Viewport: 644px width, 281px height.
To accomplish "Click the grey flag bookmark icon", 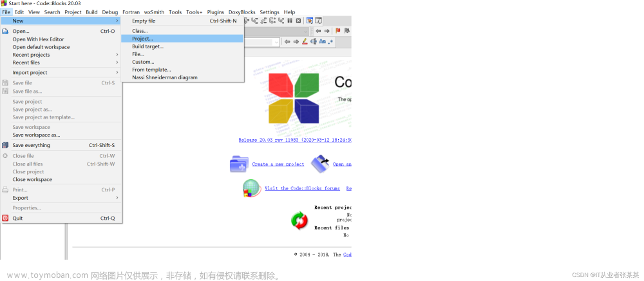I will pyautogui.click(x=347, y=30).
